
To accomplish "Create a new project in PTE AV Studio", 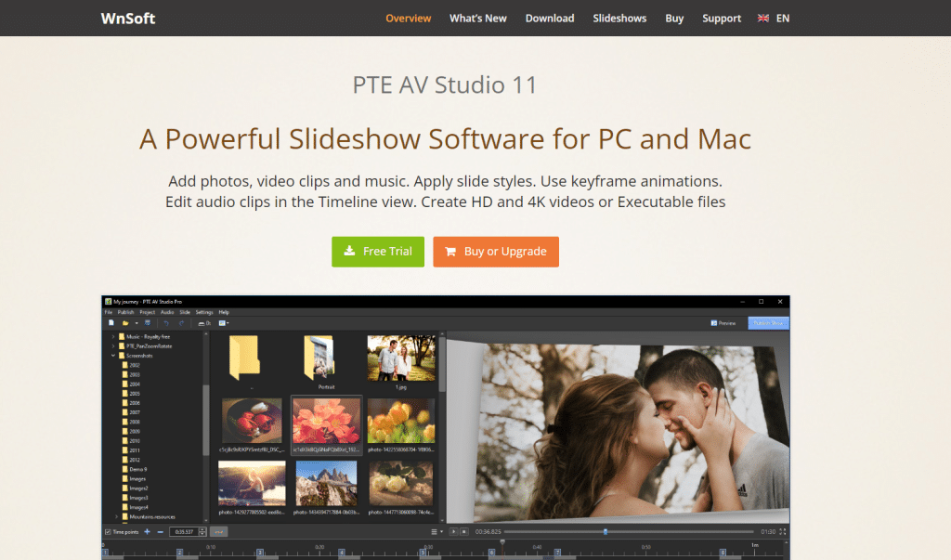I will pyautogui.click(x=111, y=323).
